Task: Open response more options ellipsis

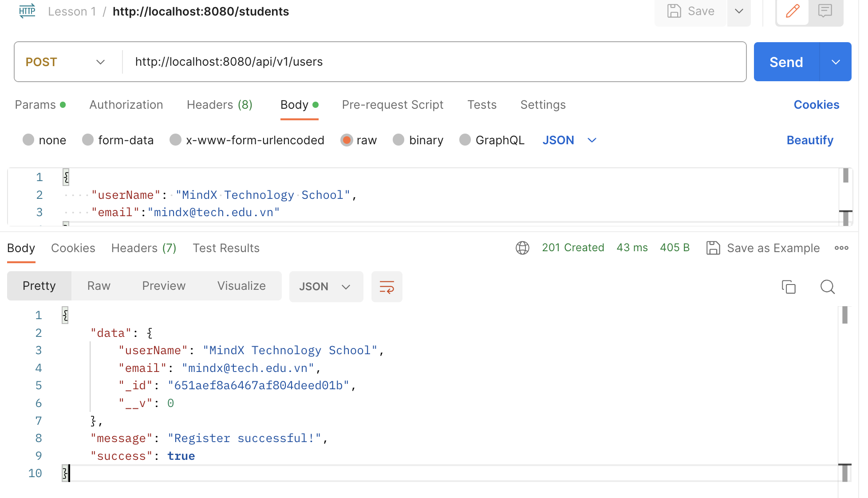Action: click(x=841, y=248)
